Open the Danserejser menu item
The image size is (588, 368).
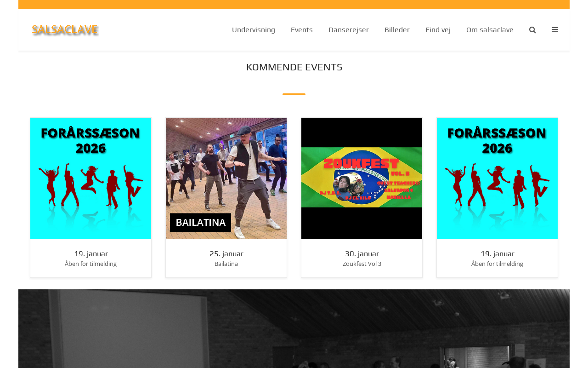[x=349, y=30]
